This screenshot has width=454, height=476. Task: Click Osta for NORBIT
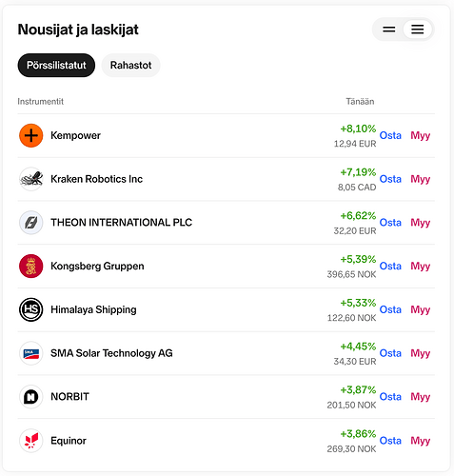tap(390, 397)
